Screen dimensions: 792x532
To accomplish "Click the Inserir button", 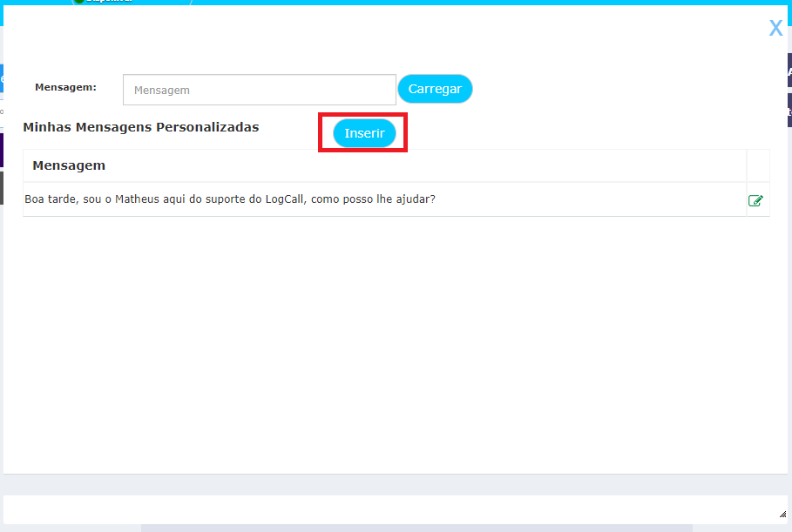I will pyautogui.click(x=364, y=133).
